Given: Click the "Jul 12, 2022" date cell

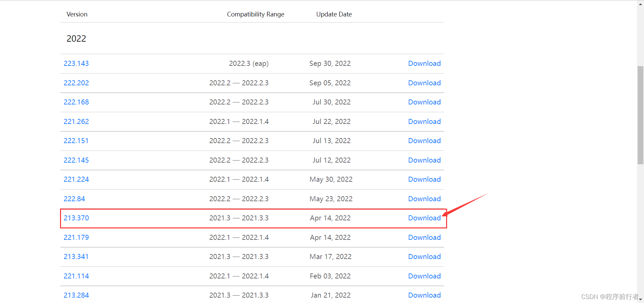Looking at the screenshot, I should [332, 160].
